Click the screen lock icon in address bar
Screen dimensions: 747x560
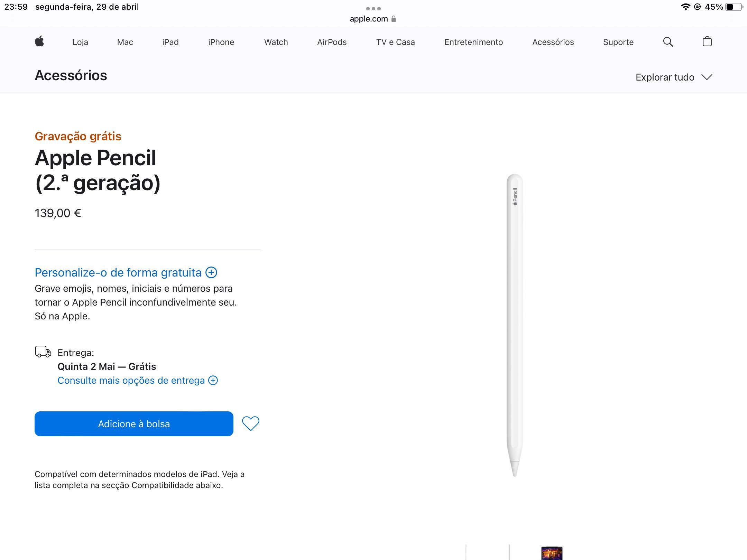[x=393, y=18]
